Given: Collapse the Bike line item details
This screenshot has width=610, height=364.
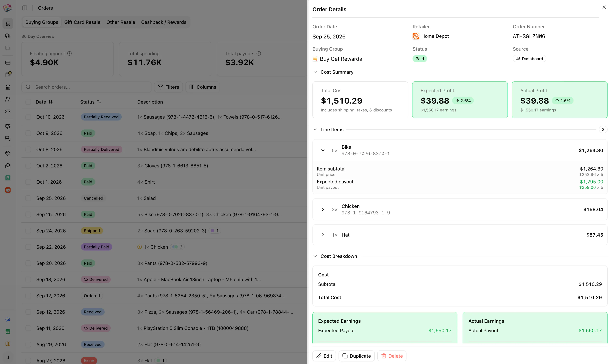Looking at the screenshot, I should (x=323, y=150).
